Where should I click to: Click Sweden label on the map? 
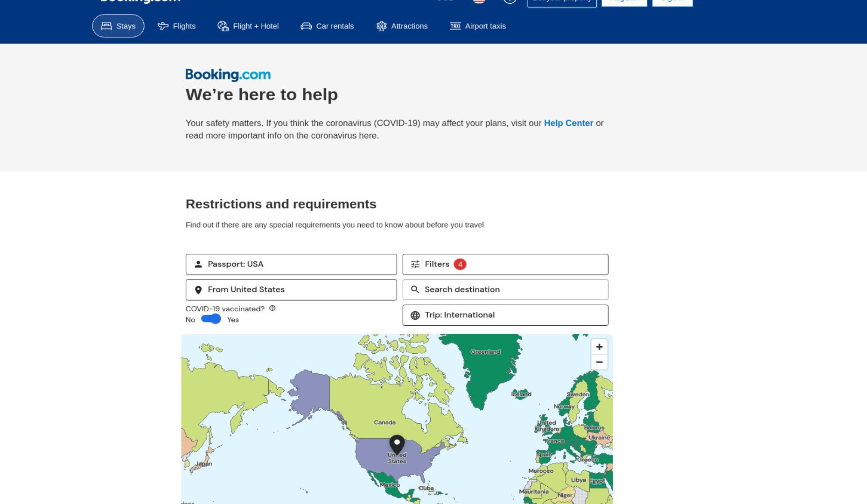578,394
